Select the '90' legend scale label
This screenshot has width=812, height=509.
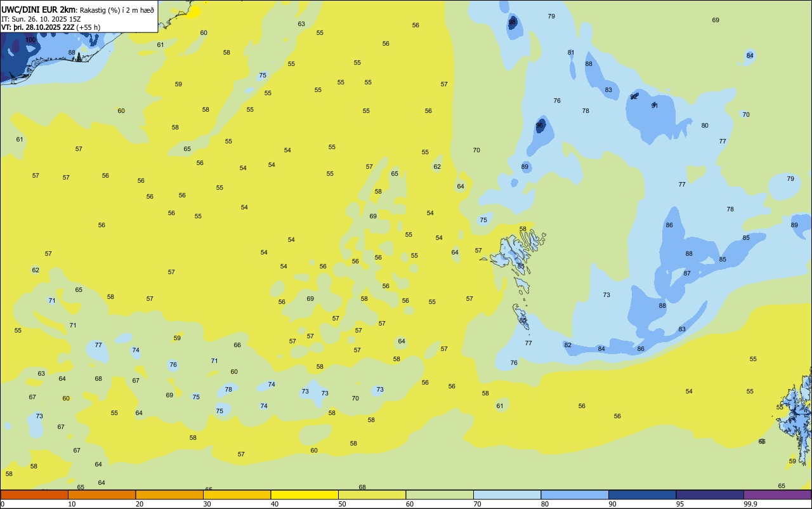tap(612, 504)
